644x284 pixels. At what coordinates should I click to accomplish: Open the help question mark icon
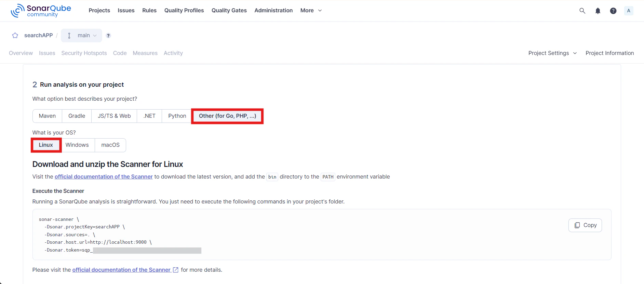[x=613, y=11]
